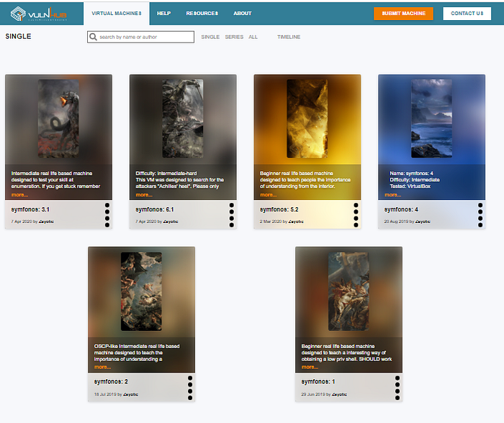The height and width of the screenshot is (423, 504).
Task: Open symfonos: 6.1 artwork thumbnail
Action: point(183,119)
